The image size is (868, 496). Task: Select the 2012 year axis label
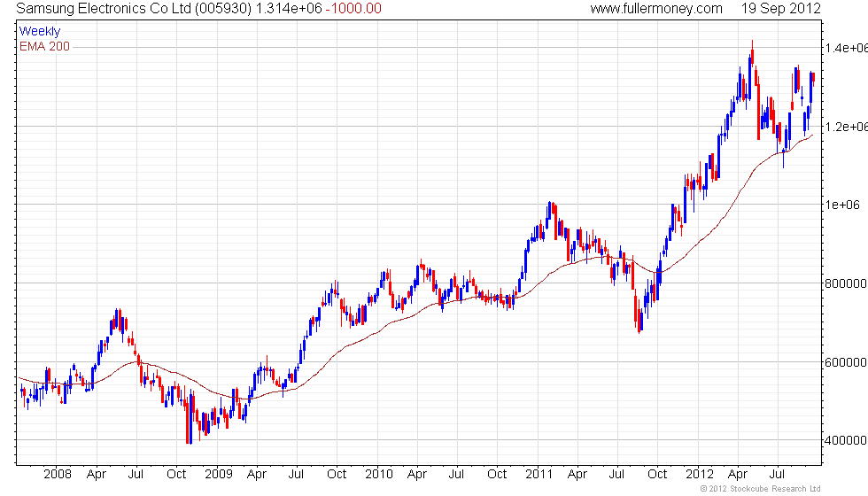tap(699, 474)
